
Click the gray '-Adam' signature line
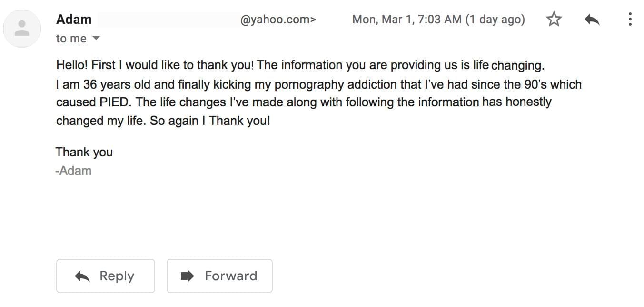(74, 171)
